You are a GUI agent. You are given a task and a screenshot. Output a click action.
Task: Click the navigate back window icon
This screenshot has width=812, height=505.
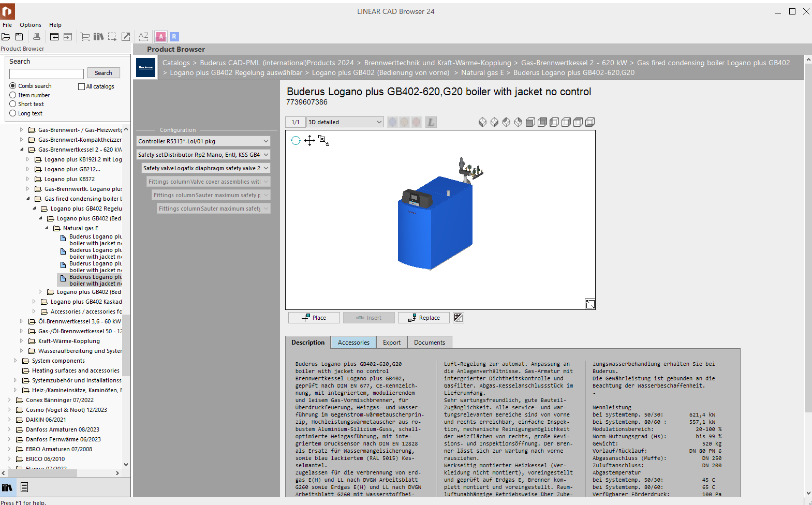[x=54, y=37]
